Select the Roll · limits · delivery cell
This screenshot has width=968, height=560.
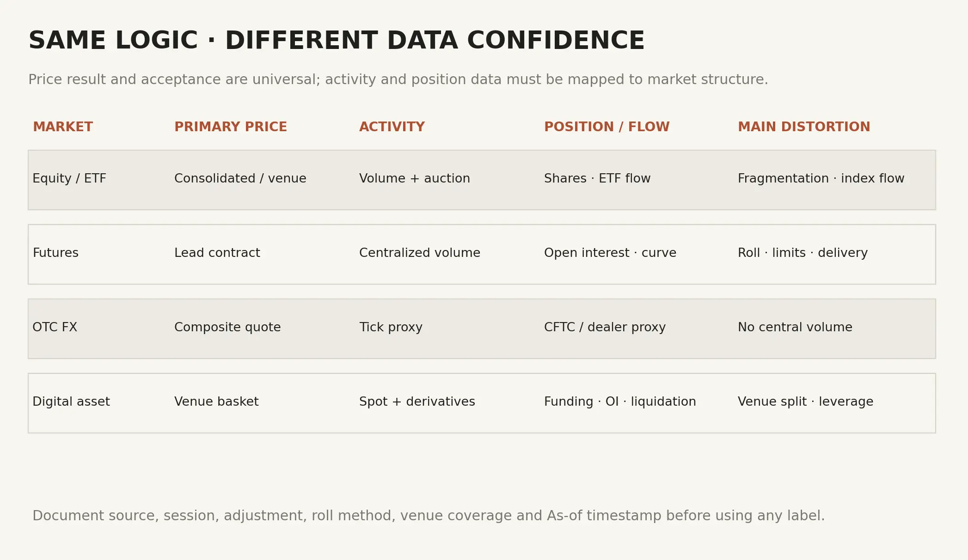[803, 253]
